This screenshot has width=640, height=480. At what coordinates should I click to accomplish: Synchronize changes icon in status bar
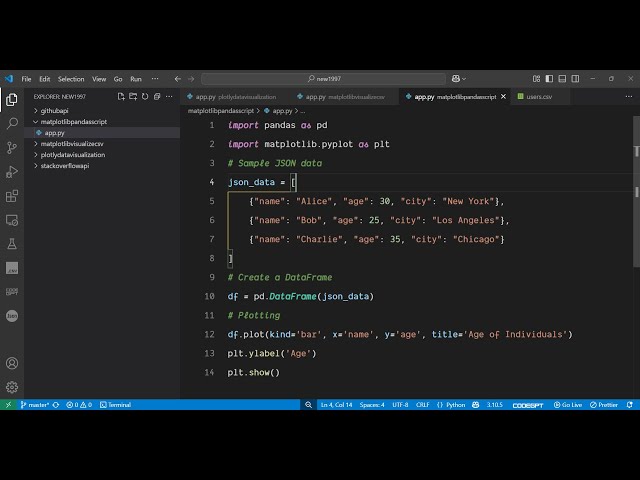[x=56, y=405]
